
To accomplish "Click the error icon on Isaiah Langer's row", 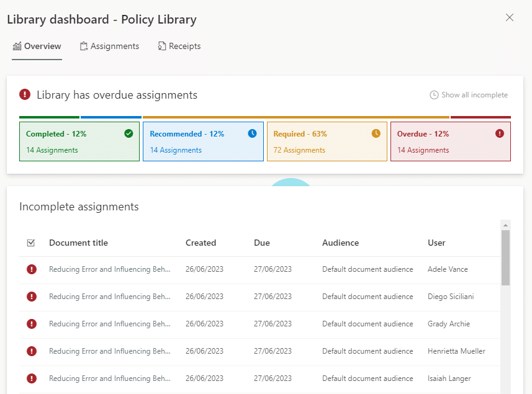I will tap(32, 378).
